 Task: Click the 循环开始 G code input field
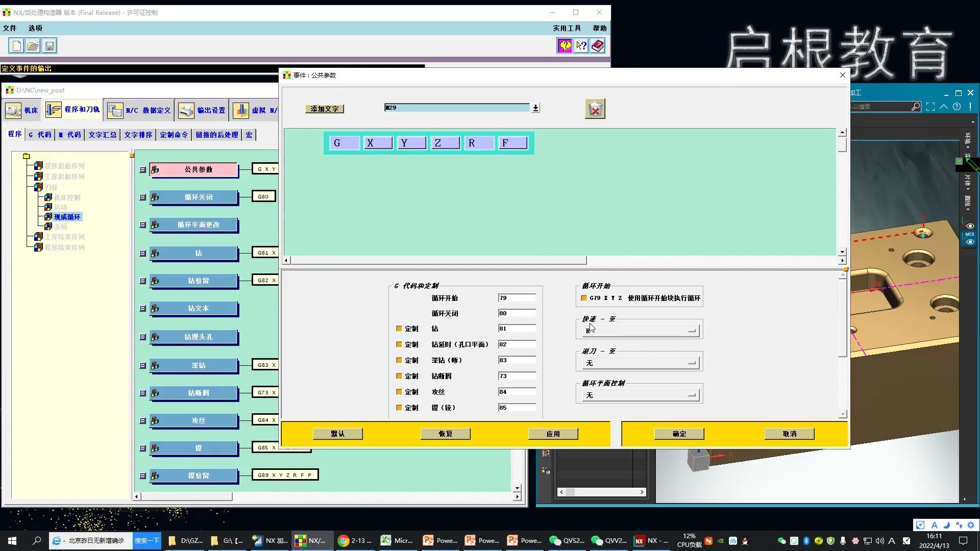pos(517,298)
